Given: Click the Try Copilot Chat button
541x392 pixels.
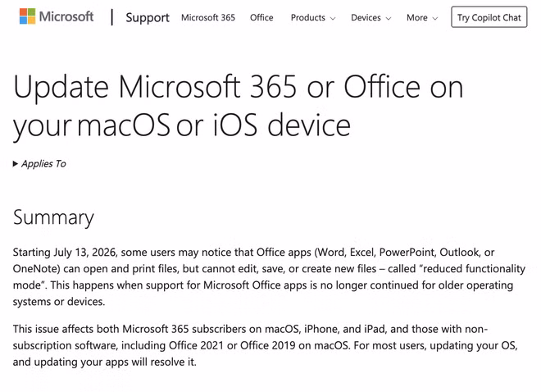Looking at the screenshot, I should pyautogui.click(x=489, y=17).
